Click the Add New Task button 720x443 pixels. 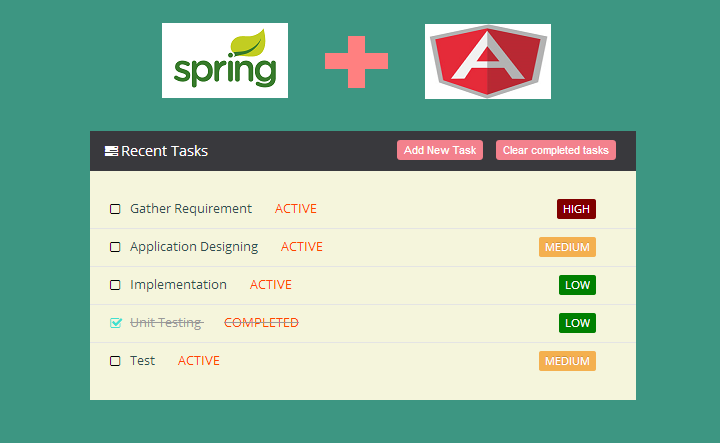(x=440, y=150)
